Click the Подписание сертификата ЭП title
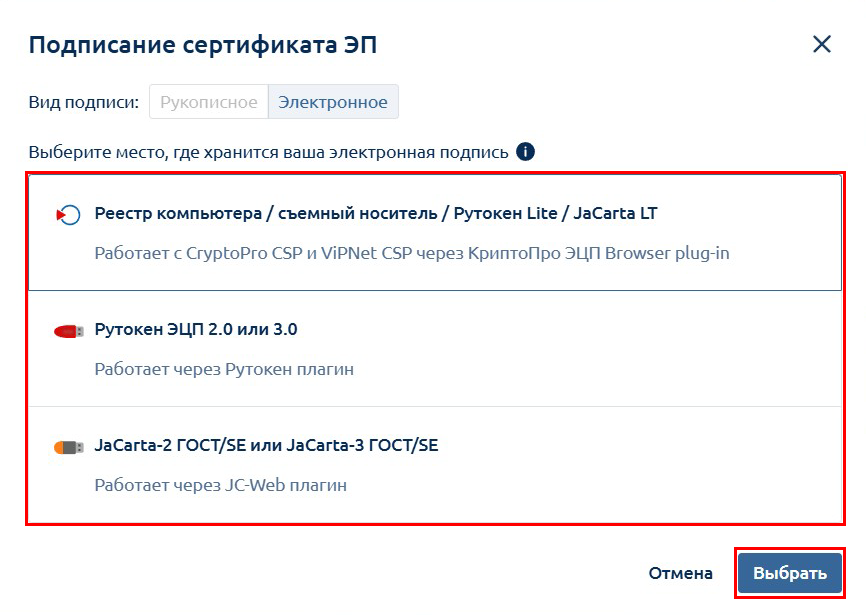 tap(203, 45)
